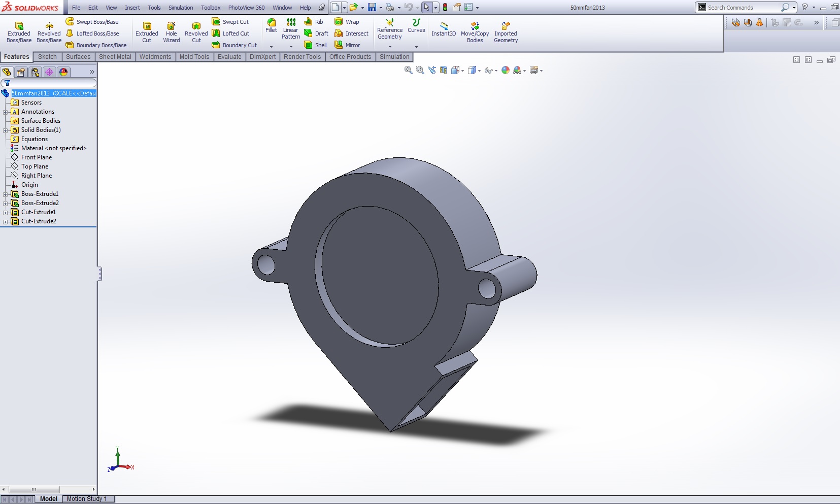Image resolution: width=840 pixels, height=504 pixels.
Task: Expand the Boss-Extrude1 feature node
Action: click(6, 194)
